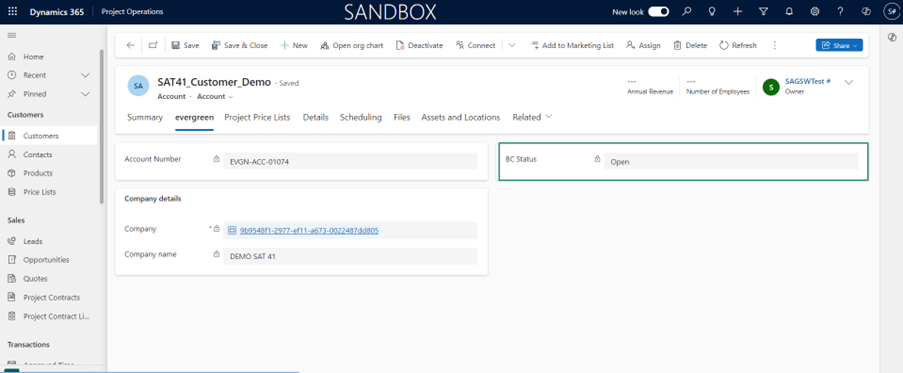Click the Dynamics 365 title

point(56,12)
